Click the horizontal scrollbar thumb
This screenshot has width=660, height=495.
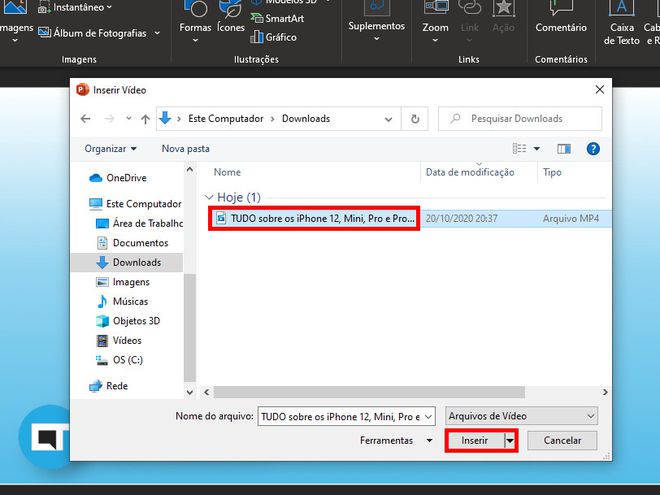point(369,392)
